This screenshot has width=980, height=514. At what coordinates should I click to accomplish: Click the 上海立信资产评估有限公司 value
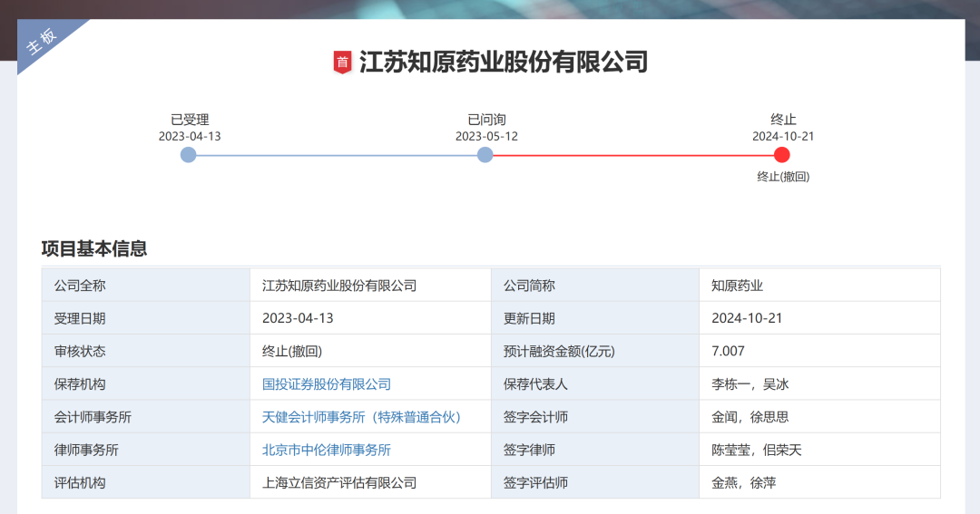[x=339, y=483]
